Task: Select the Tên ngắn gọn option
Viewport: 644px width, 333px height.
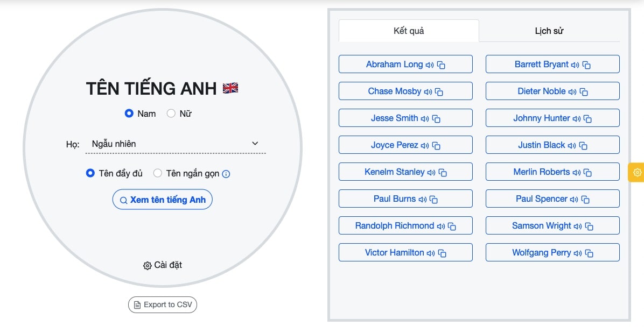Action: pyautogui.click(x=157, y=173)
